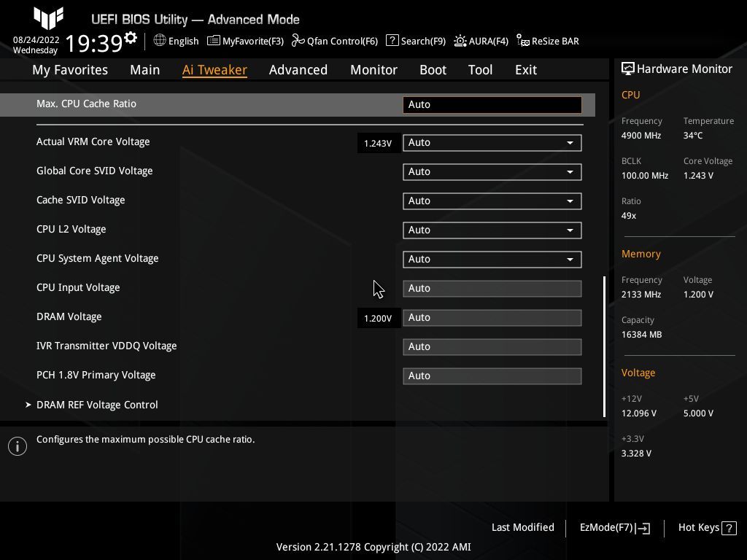
Task: Click CPU Input Voltage input field
Action: 492,289
